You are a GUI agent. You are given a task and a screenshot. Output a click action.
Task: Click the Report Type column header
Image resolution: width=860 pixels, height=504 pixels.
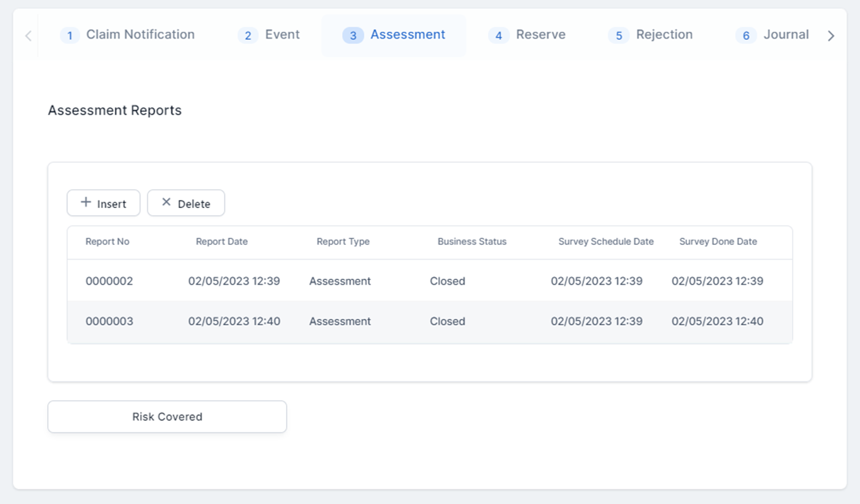[343, 241]
